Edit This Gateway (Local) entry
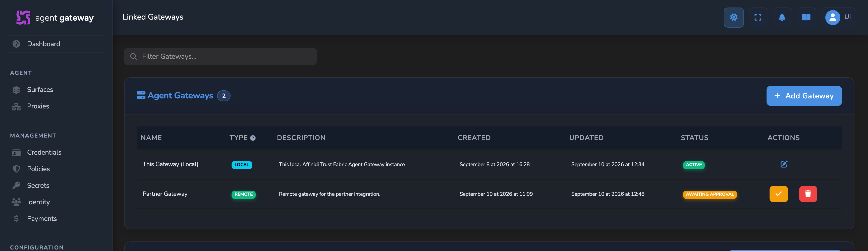This screenshot has width=868, height=251. coord(784,164)
